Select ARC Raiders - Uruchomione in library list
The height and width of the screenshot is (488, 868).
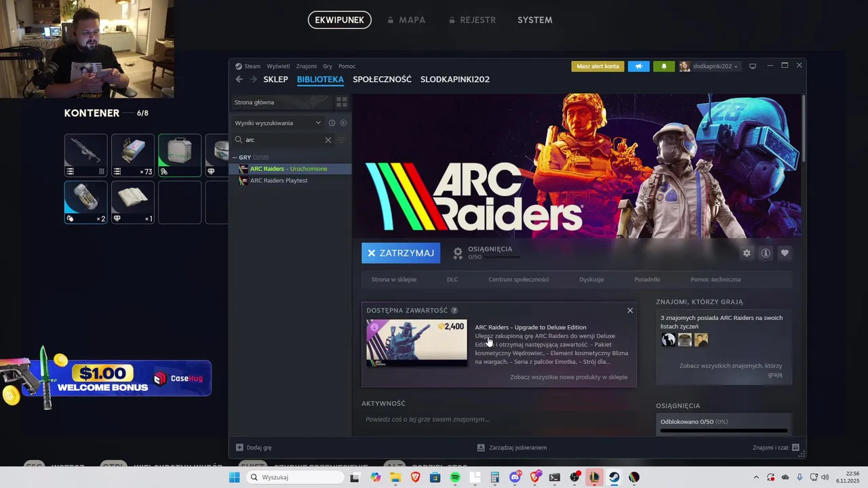[290, 169]
